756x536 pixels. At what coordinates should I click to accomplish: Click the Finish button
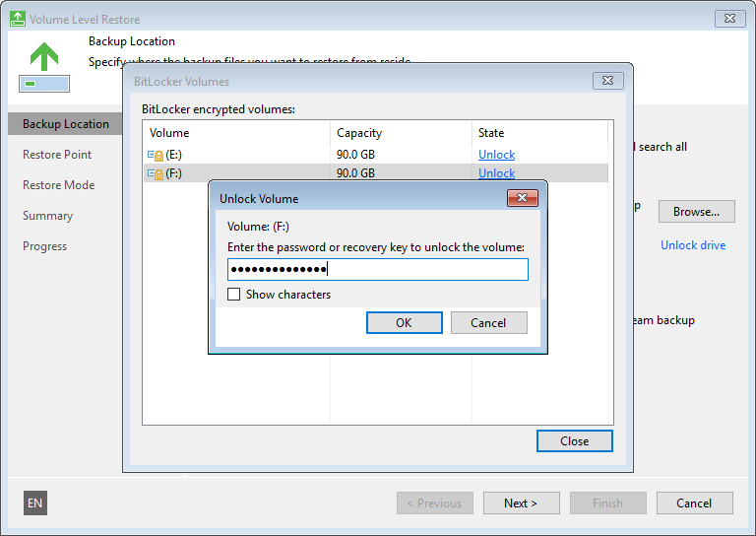coord(608,503)
